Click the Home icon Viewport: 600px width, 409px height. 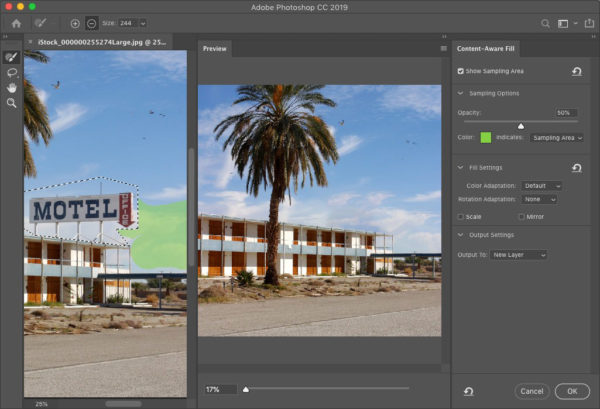pos(16,22)
